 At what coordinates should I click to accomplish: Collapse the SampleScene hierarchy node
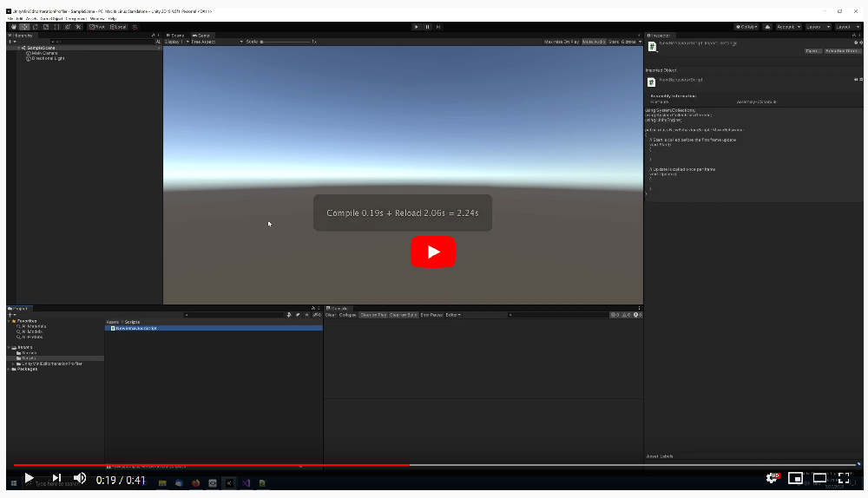[x=19, y=48]
